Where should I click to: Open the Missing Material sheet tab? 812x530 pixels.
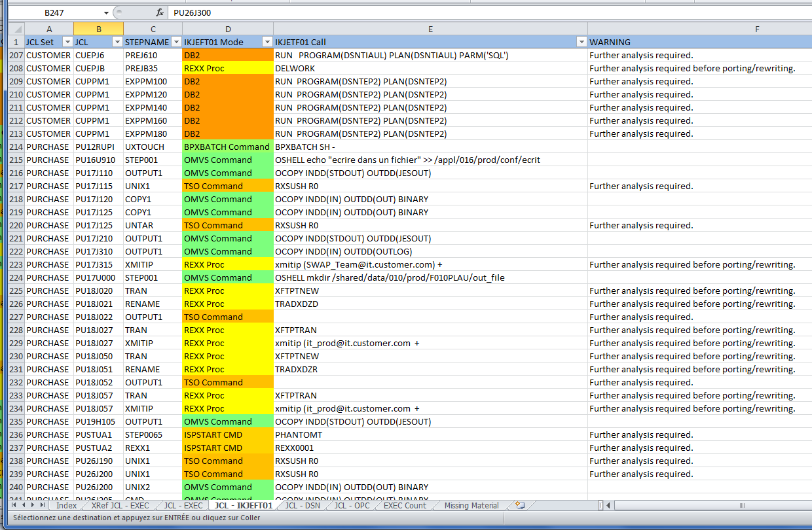click(x=471, y=505)
